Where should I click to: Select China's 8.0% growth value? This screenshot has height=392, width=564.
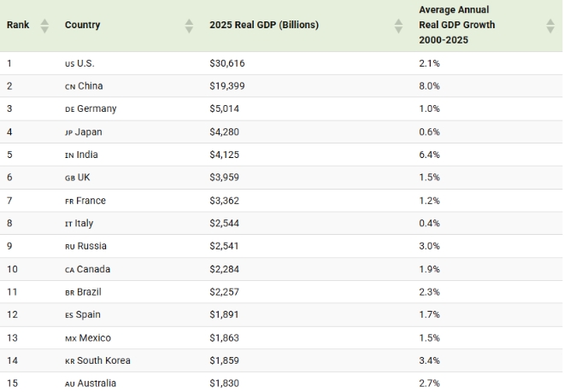tap(429, 86)
